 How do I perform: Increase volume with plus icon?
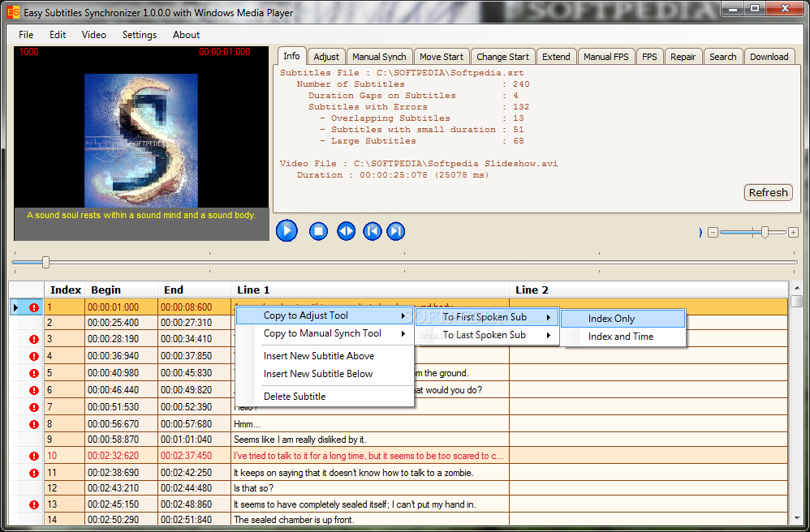click(x=793, y=233)
